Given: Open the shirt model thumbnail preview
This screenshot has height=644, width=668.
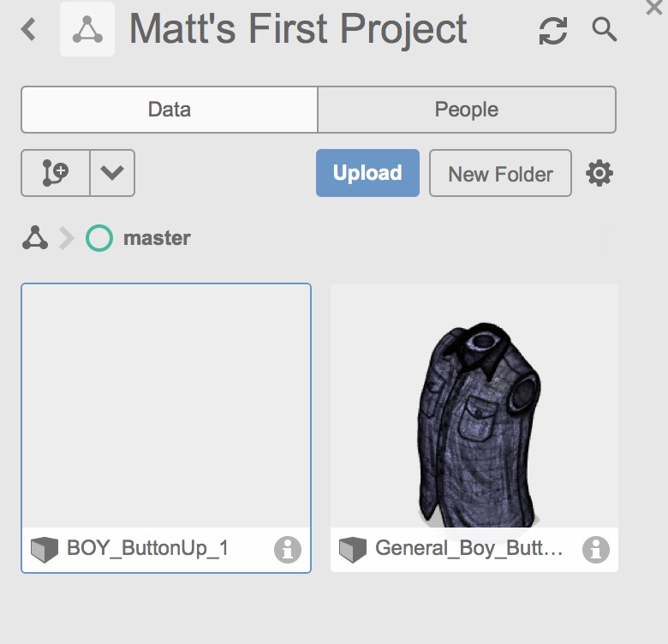Looking at the screenshot, I should tap(474, 407).
